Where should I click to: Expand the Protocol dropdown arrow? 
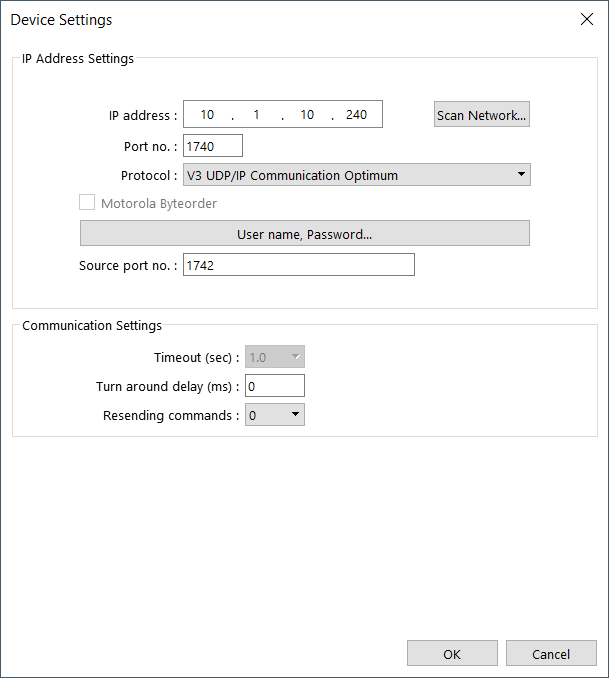521,174
